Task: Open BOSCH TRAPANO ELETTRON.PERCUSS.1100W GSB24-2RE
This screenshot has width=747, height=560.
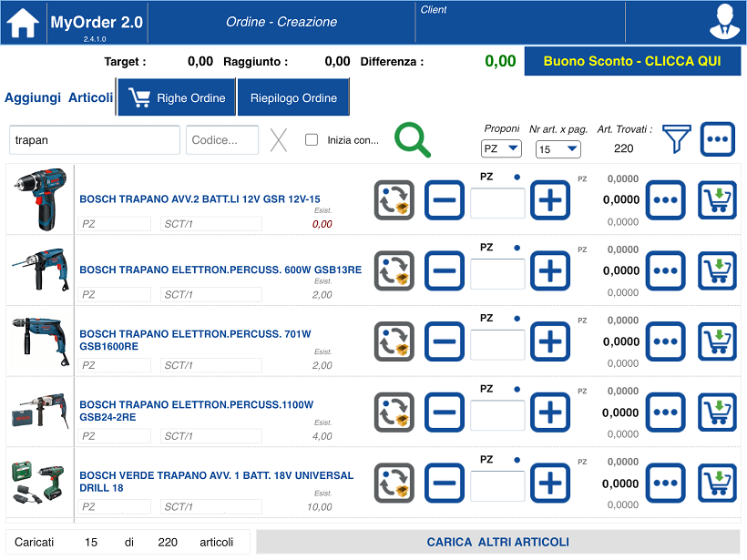Action: (196, 411)
